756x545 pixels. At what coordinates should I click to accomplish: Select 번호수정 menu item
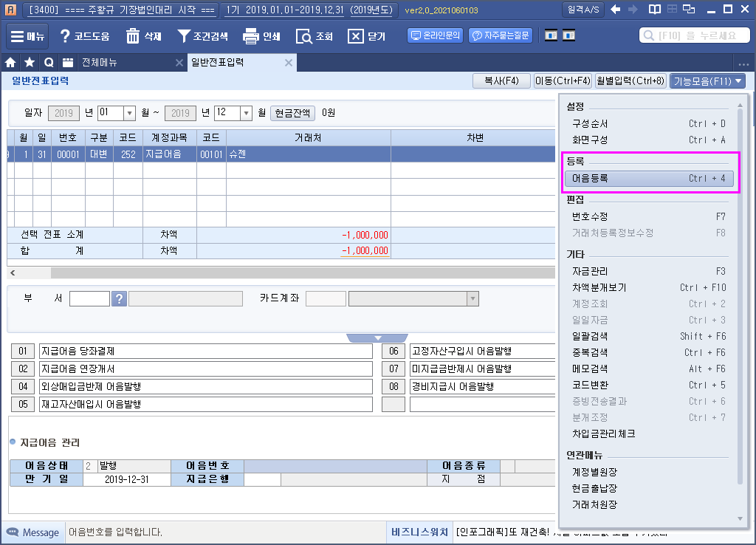[x=648, y=216]
